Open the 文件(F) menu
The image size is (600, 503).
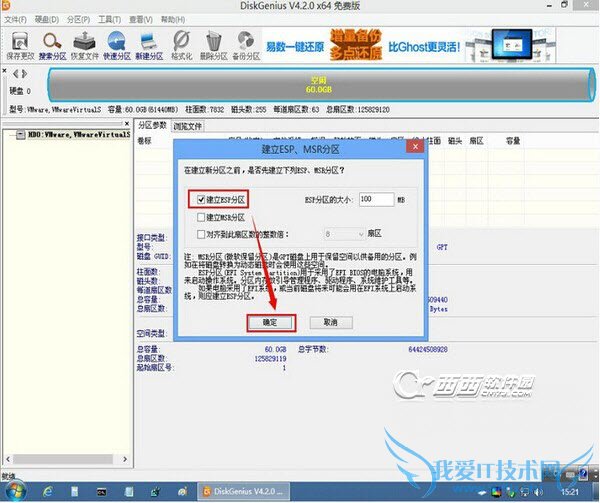tap(15, 20)
